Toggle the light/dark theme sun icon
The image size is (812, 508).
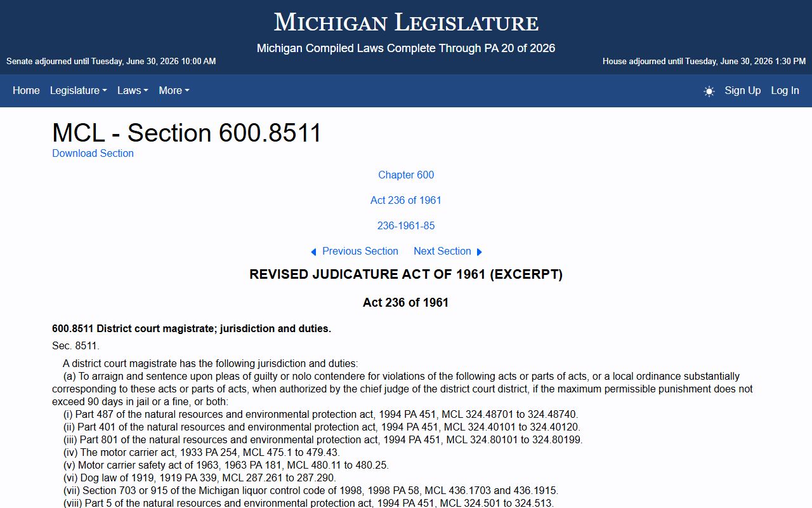click(709, 91)
